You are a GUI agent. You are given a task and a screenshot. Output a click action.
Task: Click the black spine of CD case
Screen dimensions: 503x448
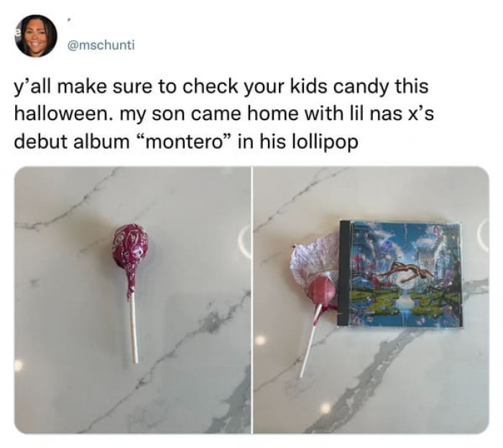[344, 273]
